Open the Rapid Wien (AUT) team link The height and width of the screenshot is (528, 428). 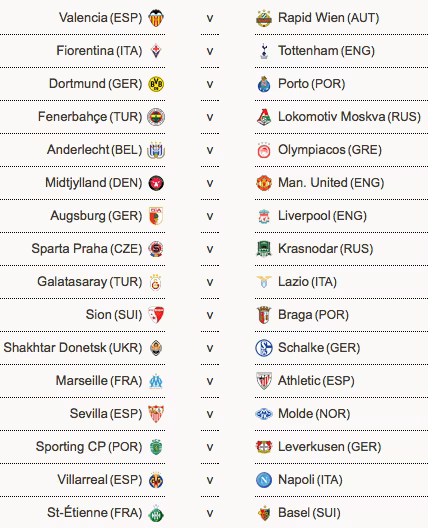pos(329,18)
